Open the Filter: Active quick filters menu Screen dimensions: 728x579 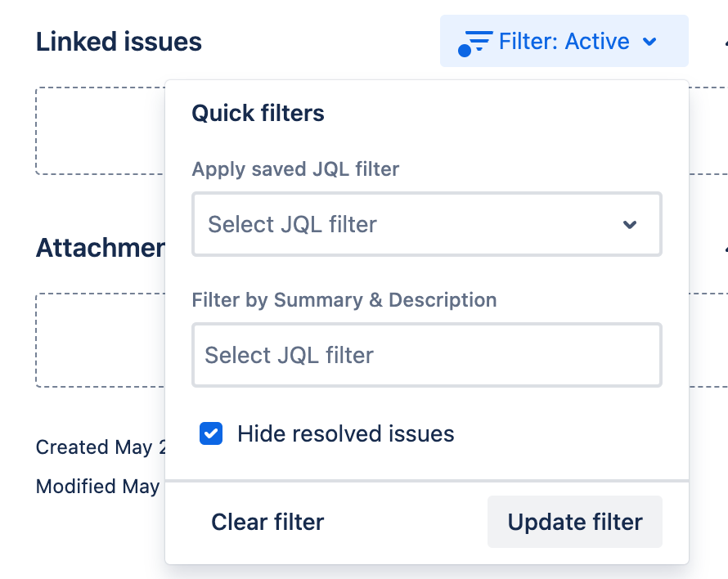click(x=564, y=41)
